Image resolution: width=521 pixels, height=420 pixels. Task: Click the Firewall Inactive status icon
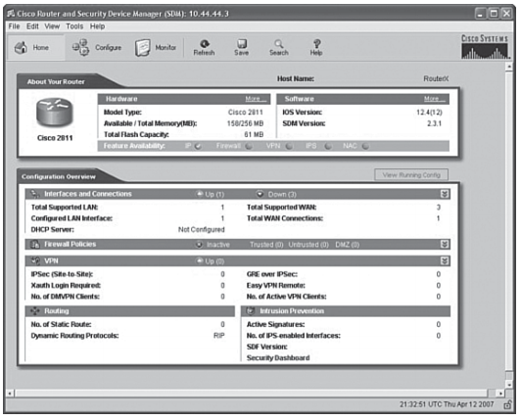click(x=199, y=245)
